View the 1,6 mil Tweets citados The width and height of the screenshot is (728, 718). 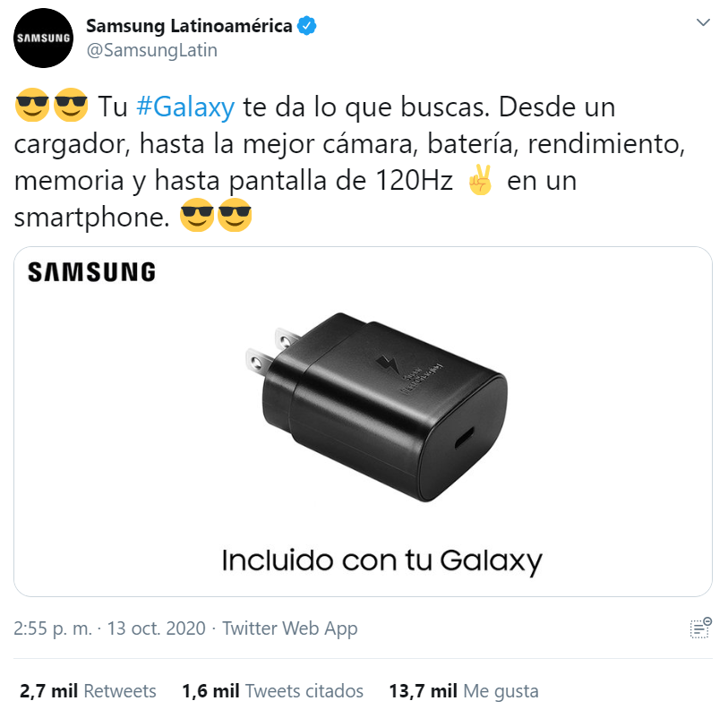tap(272, 691)
